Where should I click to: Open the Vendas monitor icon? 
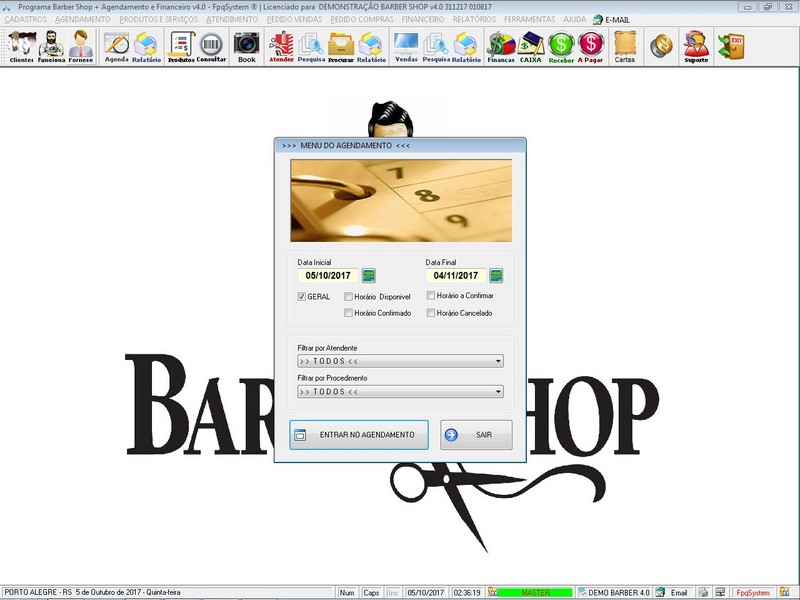point(406,46)
